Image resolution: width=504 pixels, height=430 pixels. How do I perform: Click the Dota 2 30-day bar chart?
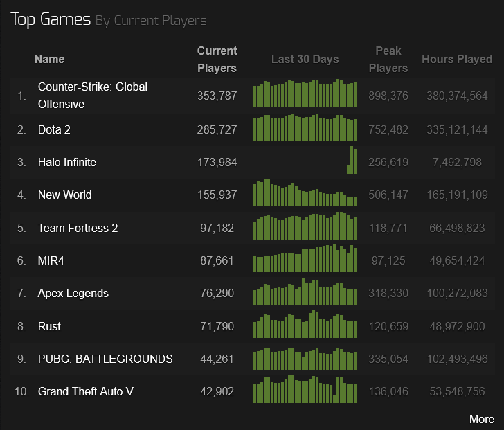[305, 127]
